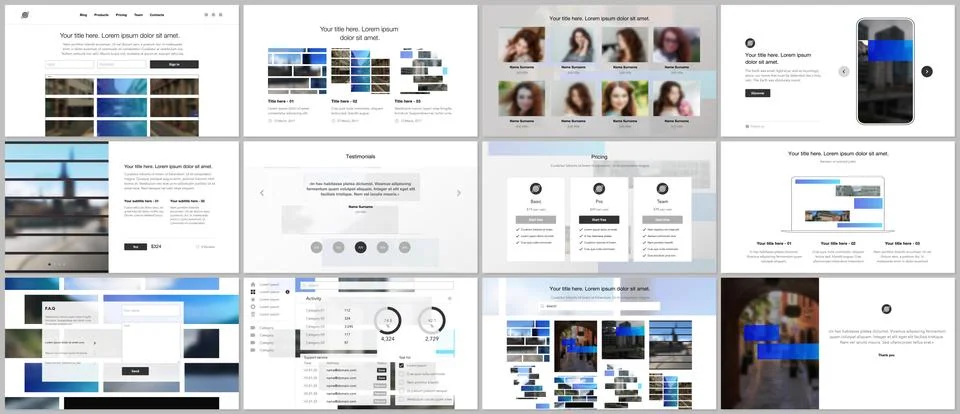This screenshot has width=960, height=414.
Task: Click Start free on the Team plan
Action: click(662, 219)
